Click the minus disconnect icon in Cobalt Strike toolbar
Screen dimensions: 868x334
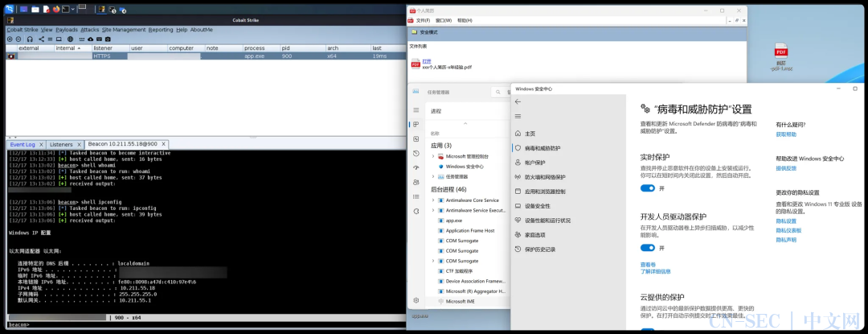[x=18, y=39]
